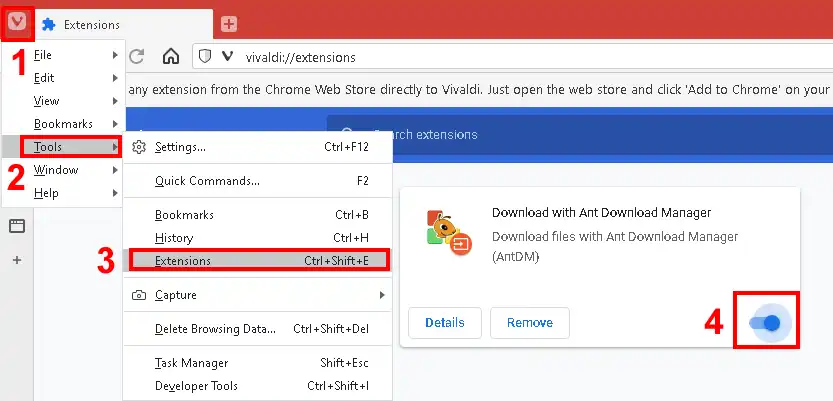Click the Capture camera icon

click(139, 295)
